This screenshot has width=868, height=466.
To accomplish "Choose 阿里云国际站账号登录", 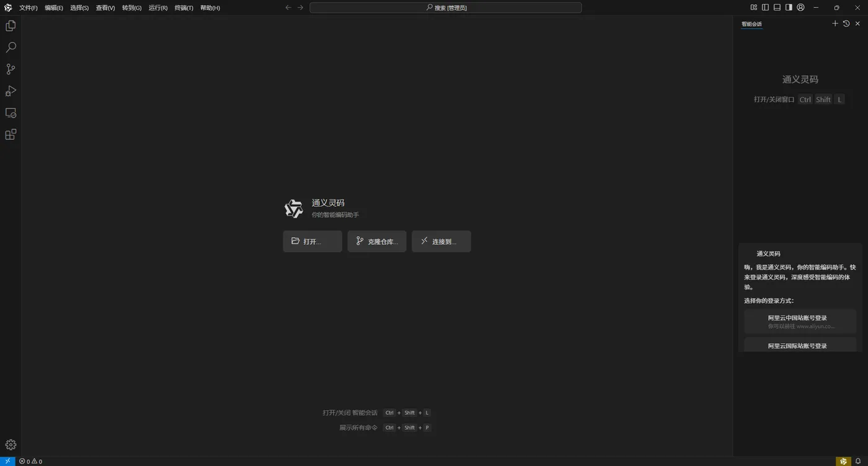I will 800,345.
